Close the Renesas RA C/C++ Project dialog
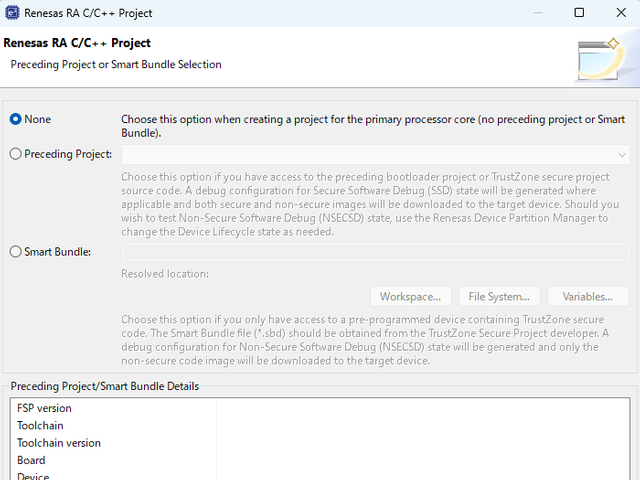640x480 pixels. (621, 13)
